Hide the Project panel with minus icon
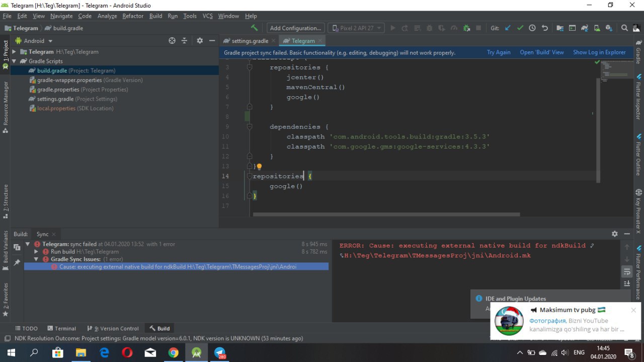 pos(212,41)
